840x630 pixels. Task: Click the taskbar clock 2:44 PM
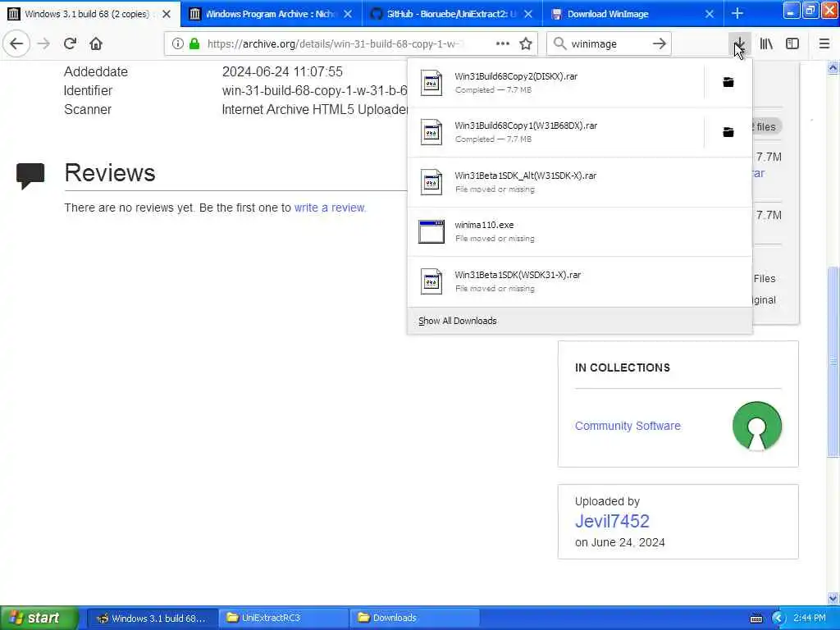809,618
